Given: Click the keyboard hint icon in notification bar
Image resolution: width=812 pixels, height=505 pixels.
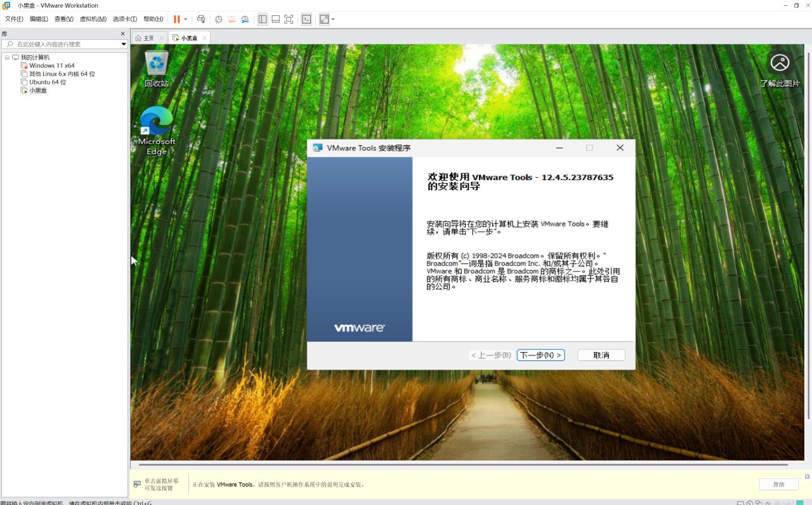Looking at the screenshot, I should (137, 485).
